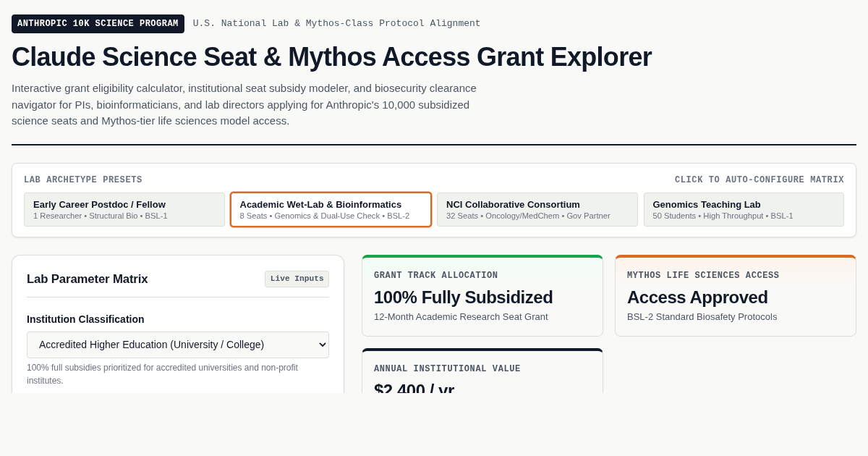This screenshot has width=868, height=456.
Task: Choose the NCI Collaborative Consortium preset
Action: pyautogui.click(x=537, y=209)
